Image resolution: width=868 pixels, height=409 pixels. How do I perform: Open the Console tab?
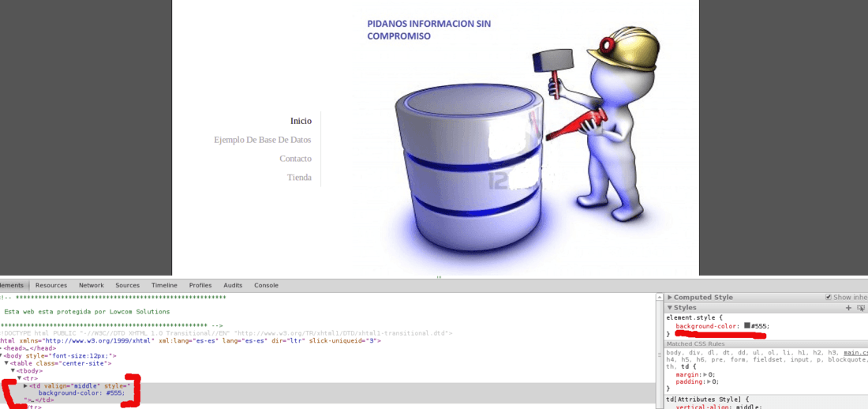[266, 285]
